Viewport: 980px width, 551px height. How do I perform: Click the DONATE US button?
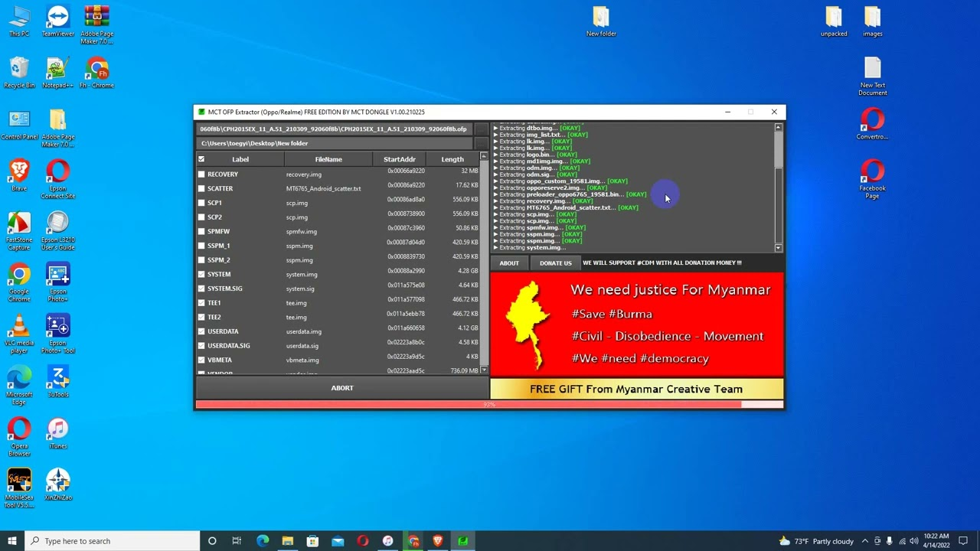click(555, 263)
